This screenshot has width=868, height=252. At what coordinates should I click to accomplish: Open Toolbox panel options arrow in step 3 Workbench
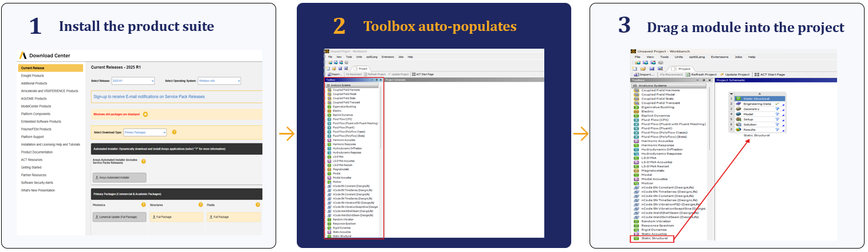pyautogui.click(x=697, y=80)
